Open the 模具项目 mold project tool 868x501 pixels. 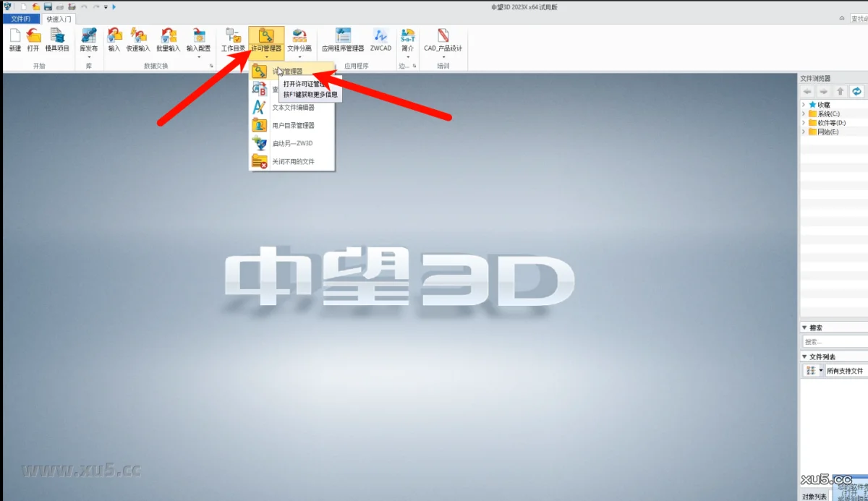[57, 38]
